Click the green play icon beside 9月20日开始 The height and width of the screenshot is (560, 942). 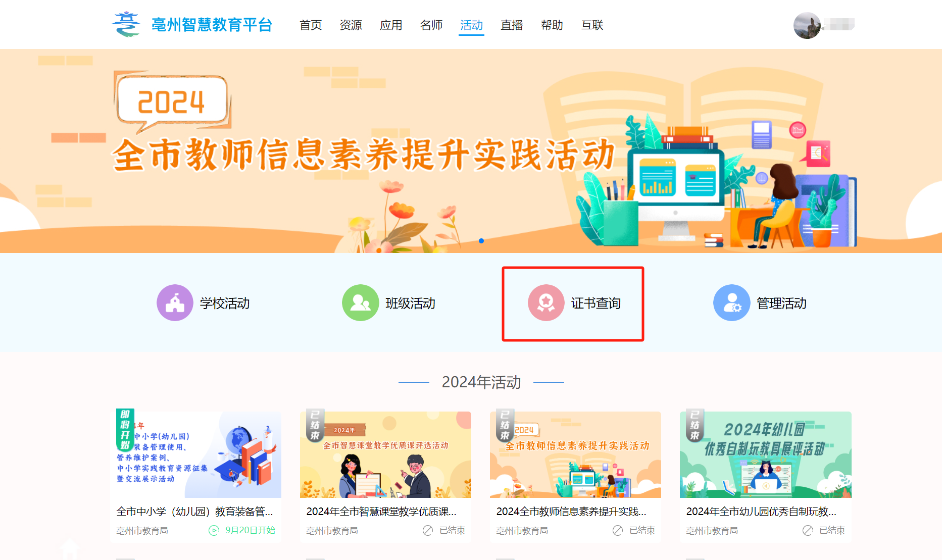point(214,530)
